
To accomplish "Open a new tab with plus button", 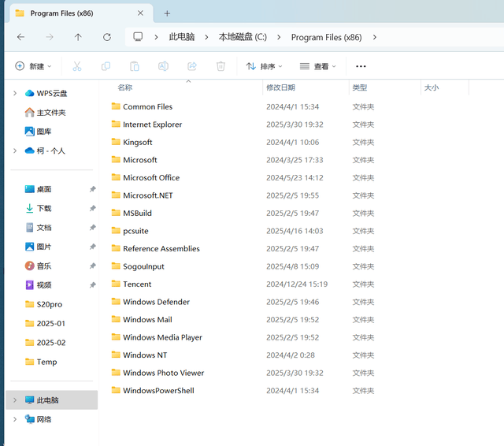I will [167, 13].
